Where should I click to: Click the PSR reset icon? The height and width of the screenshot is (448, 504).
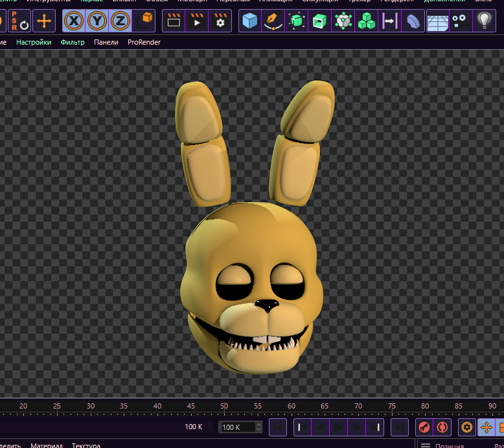[19, 21]
